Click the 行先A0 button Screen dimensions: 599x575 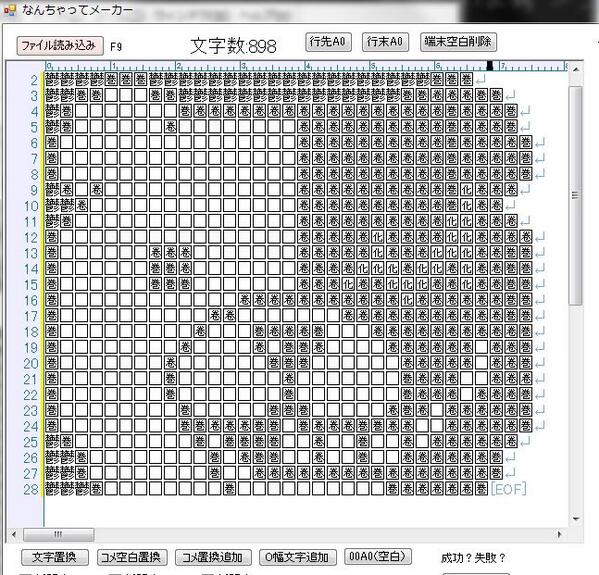tap(328, 42)
